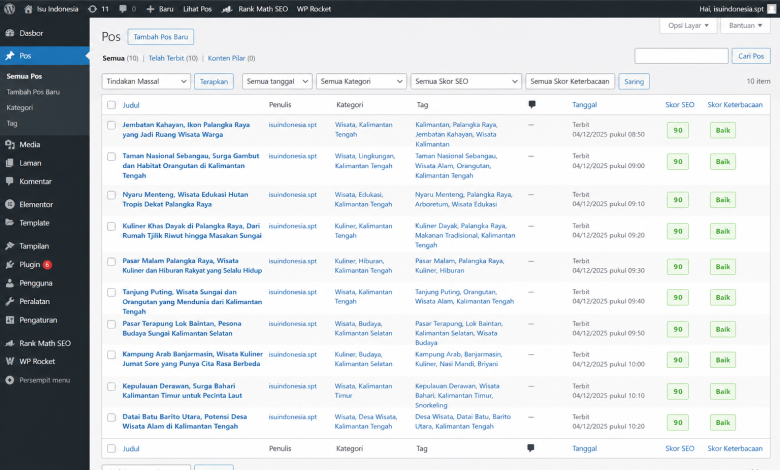Expand the Bantuan help panel

click(x=745, y=25)
